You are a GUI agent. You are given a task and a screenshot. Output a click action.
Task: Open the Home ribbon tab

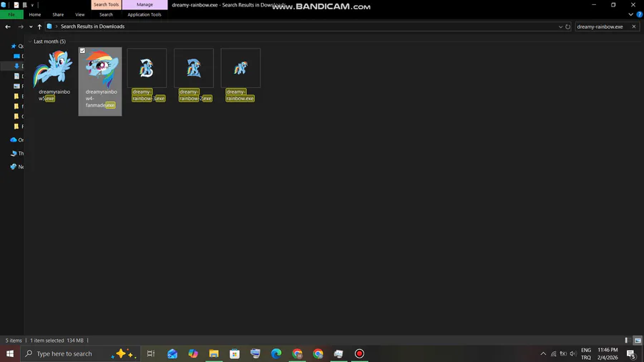[x=35, y=14]
